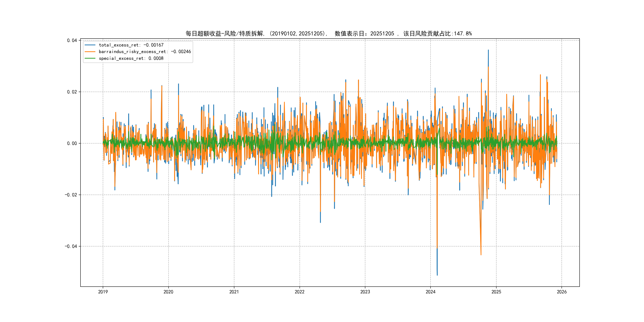
Task: Click the 0.04 y-axis tick label
Action: tap(72, 41)
